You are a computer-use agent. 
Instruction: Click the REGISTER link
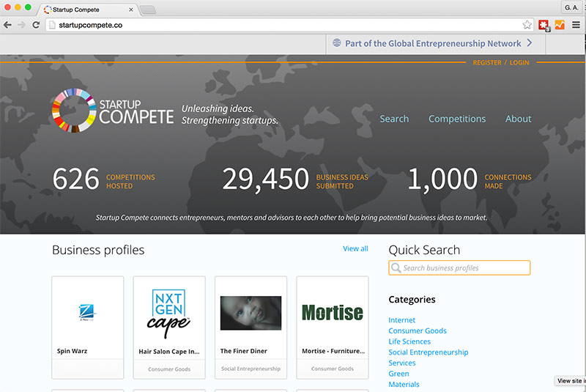click(x=487, y=63)
